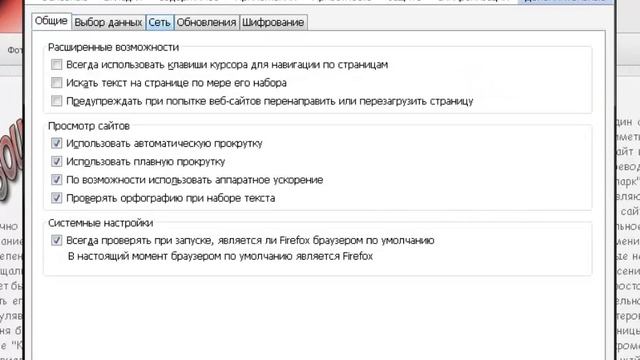The width and height of the screenshot is (640, 360).
Task: Disable Использовать плавную прокрутку checkbox
Action: (x=56, y=162)
